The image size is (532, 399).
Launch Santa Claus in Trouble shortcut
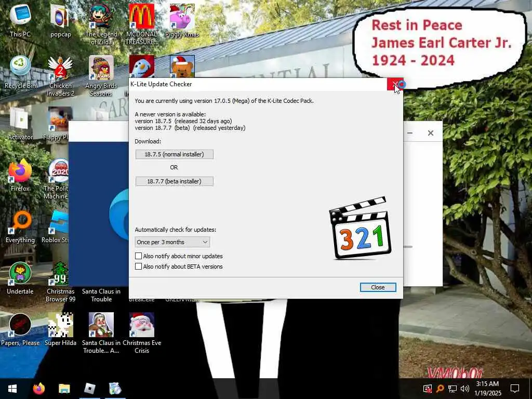(x=101, y=295)
